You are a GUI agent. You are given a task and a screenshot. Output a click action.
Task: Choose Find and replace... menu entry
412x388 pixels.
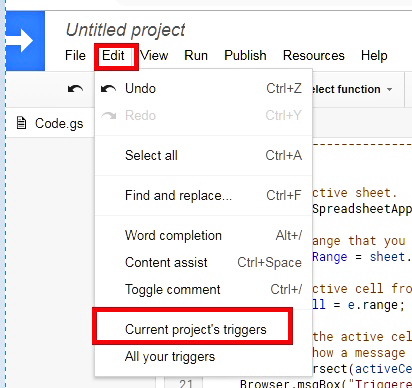[x=204, y=195]
